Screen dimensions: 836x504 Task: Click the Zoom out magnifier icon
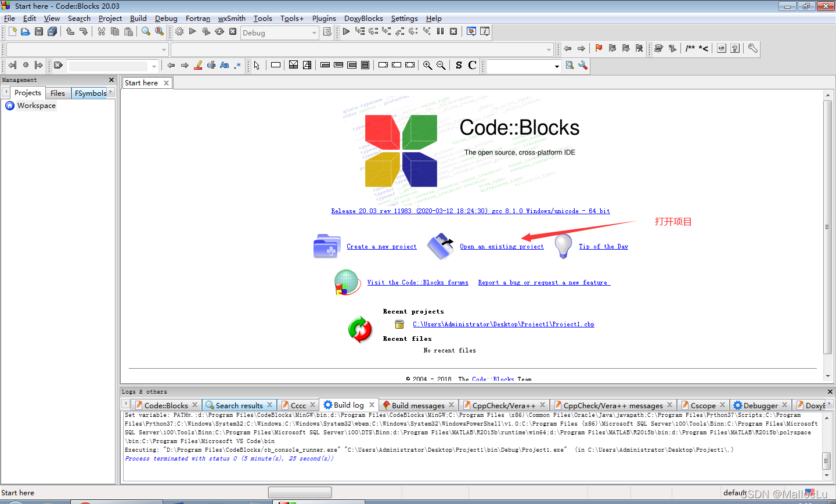pos(441,66)
